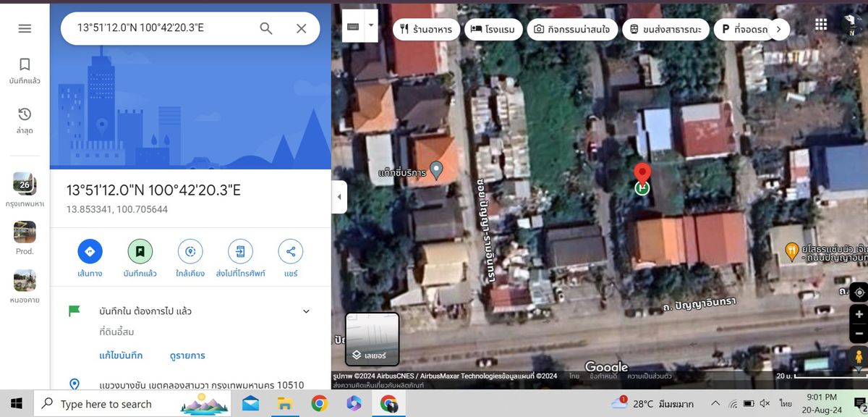
Task: Click the แท็กซี่บริการ map marker
Action: (x=435, y=170)
